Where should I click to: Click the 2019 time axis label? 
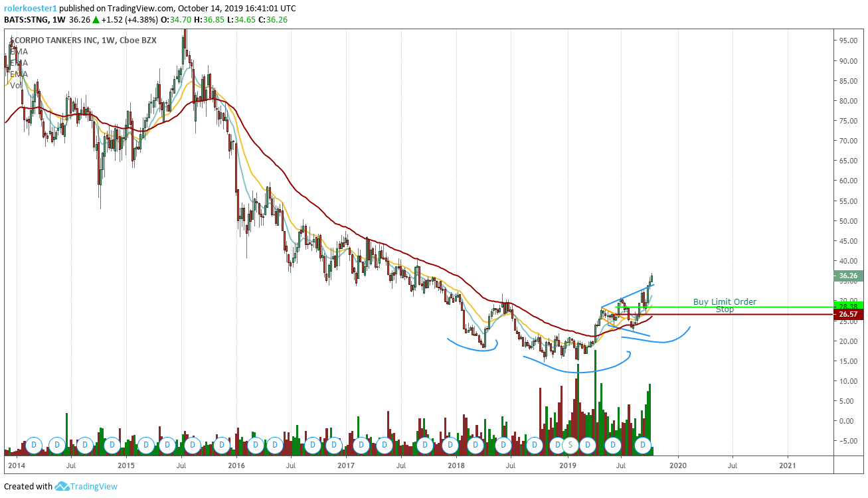click(x=566, y=467)
